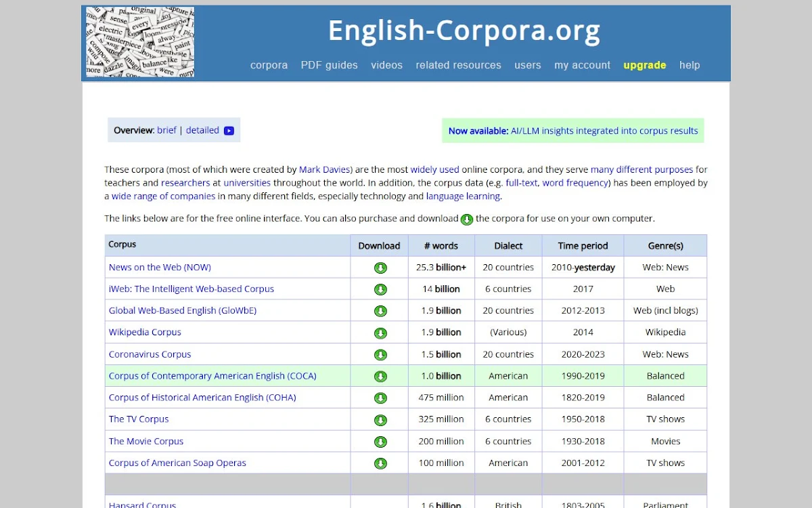The height and width of the screenshot is (508, 812).
Task: Click the widely used link
Action: pos(434,169)
